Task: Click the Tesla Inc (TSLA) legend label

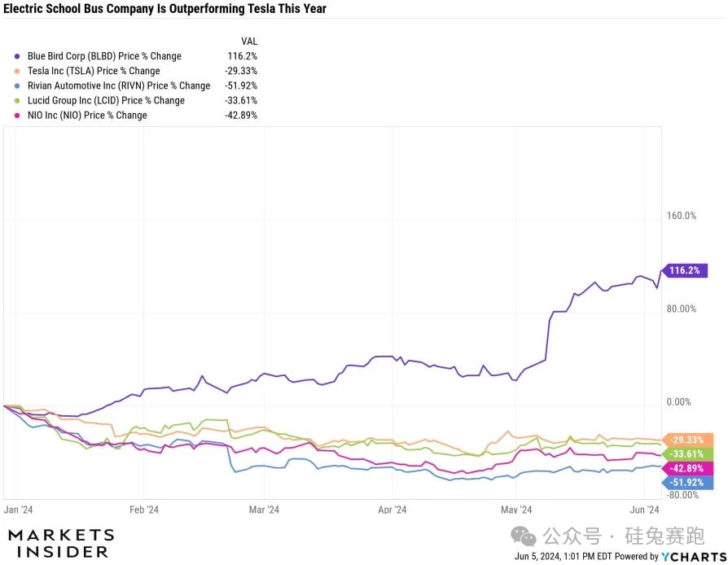Action: [x=94, y=71]
